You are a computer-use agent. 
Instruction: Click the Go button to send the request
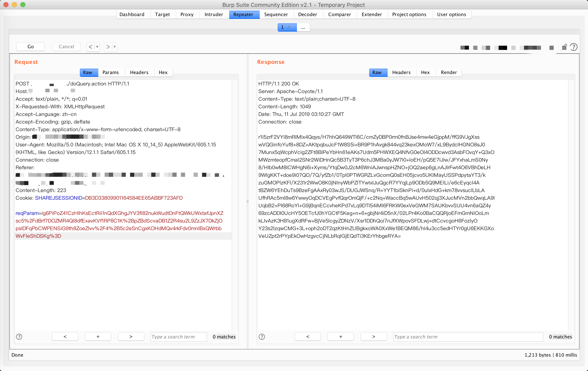tap(31, 47)
